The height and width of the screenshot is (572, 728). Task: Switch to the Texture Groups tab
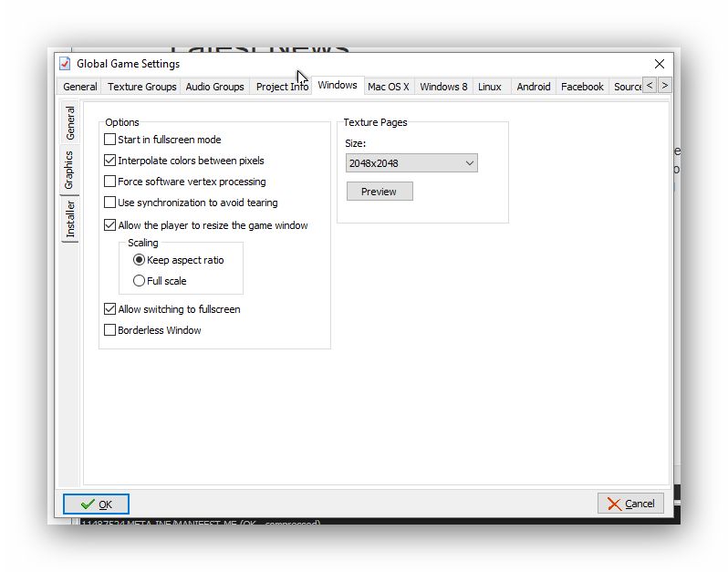pos(141,87)
